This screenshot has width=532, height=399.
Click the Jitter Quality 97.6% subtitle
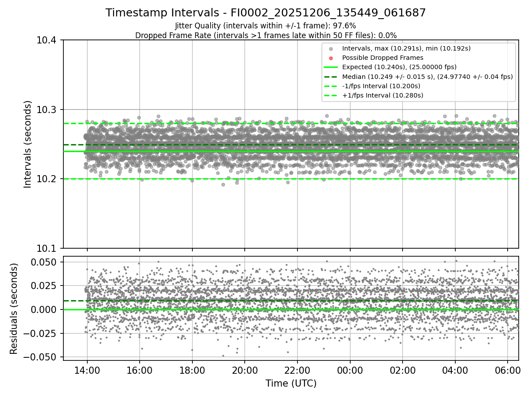[266, 26]
